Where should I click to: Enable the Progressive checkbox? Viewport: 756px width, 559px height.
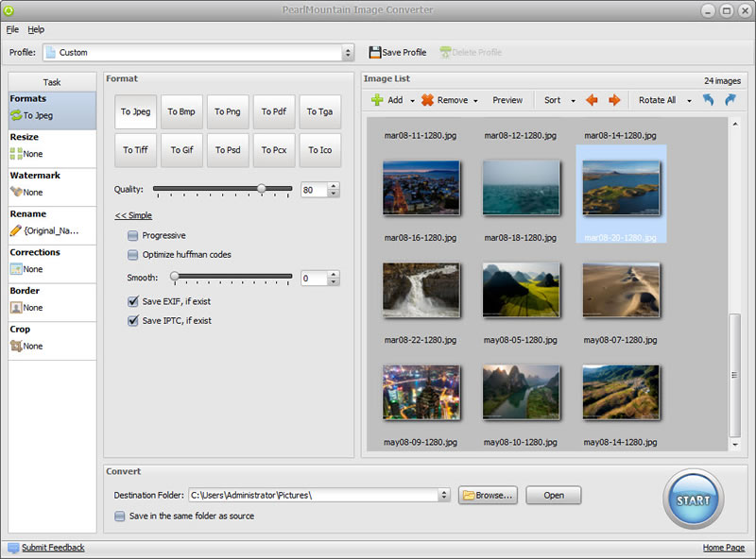click(x=132, y=236)
